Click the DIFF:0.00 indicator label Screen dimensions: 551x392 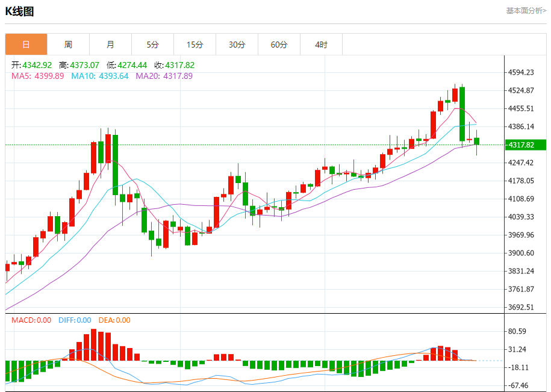[75, 320]
